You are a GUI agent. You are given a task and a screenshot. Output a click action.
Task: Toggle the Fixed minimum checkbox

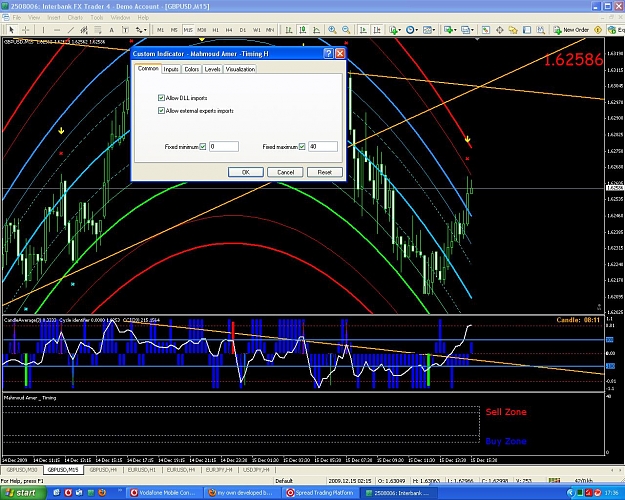(x=203, y=147)
